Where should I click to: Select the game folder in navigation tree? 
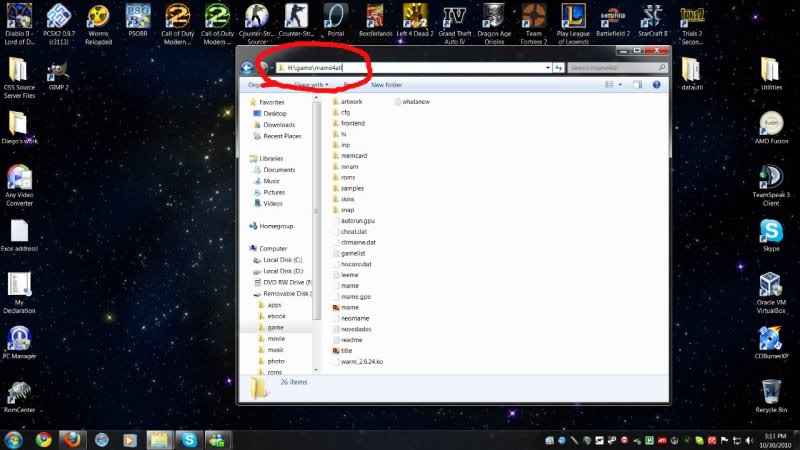pyautogui.click(x=275, y=327)
